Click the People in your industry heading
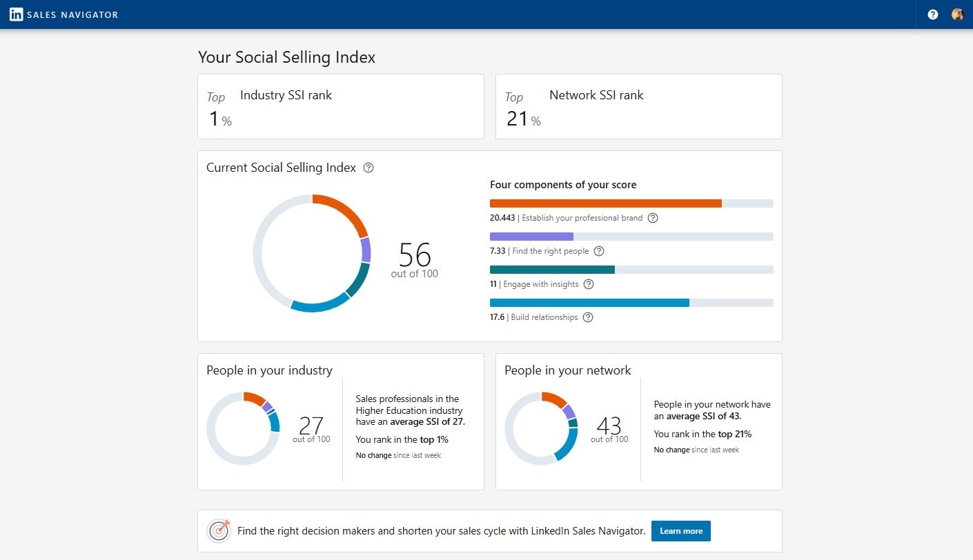Screen dimensions: 973x560 [269, 370]
